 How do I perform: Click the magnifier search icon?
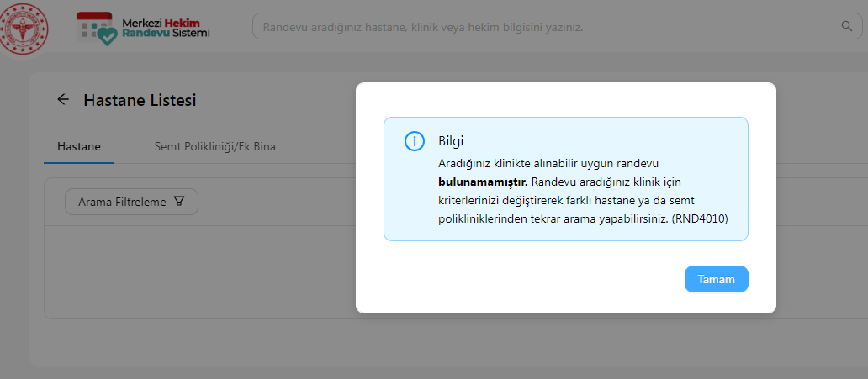(x=846, y=27)
